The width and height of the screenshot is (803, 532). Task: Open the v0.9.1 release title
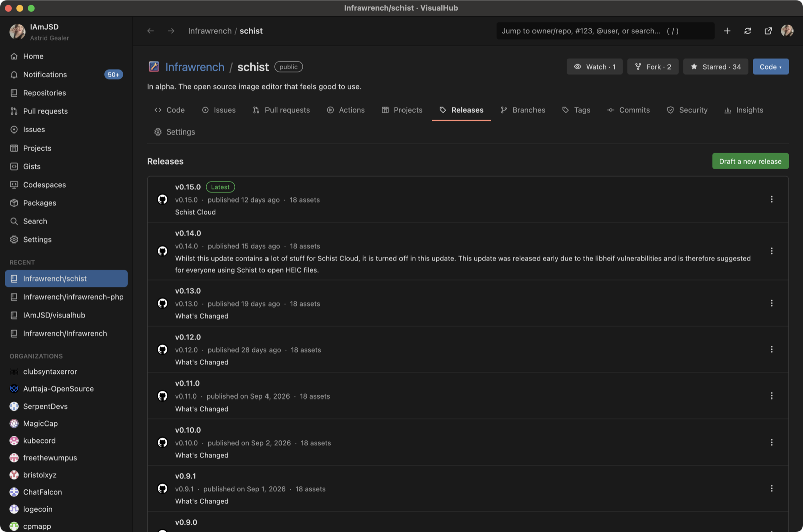click(186, 476)
